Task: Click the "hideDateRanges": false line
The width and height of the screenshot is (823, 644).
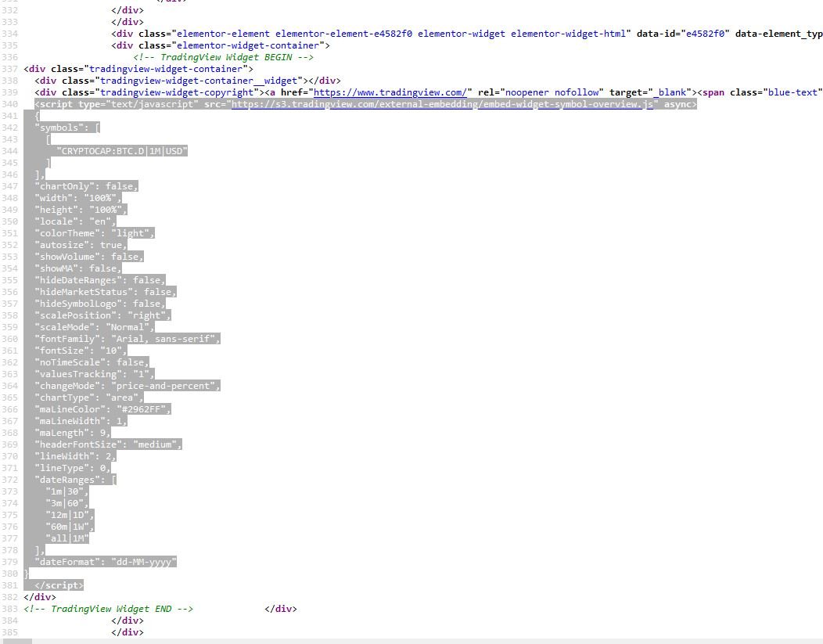Action: click(x=99, y=280)
